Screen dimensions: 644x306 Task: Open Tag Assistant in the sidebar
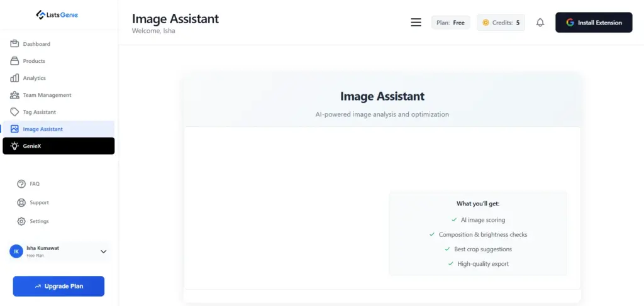(58, 112)
